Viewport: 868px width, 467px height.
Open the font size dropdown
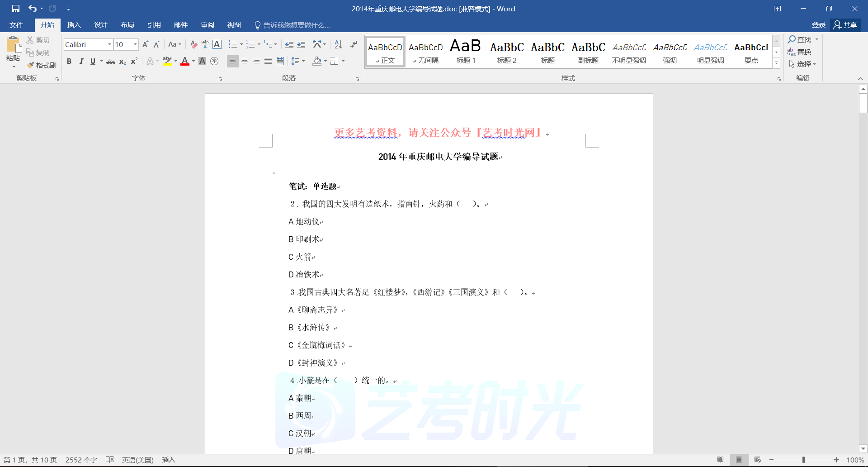[x=135, y=44]
